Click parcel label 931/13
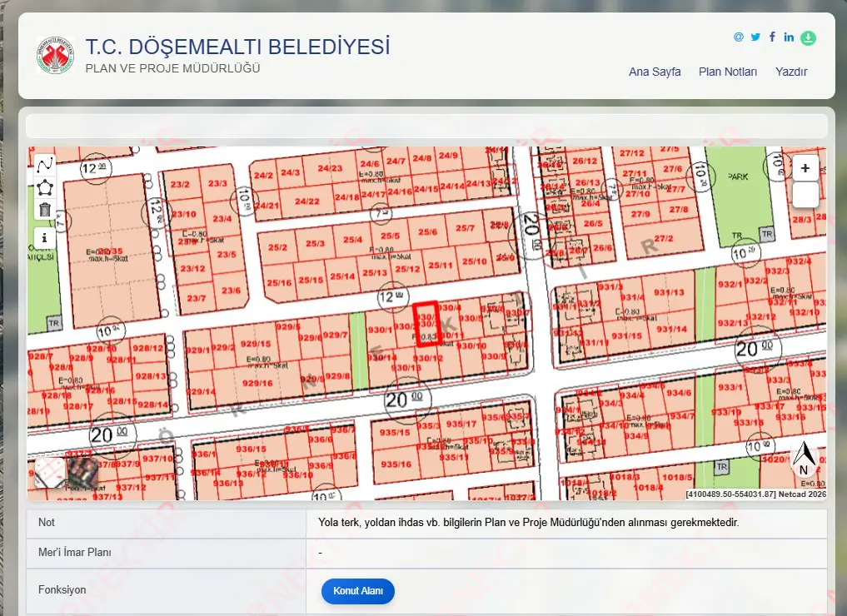 (669, 293)
